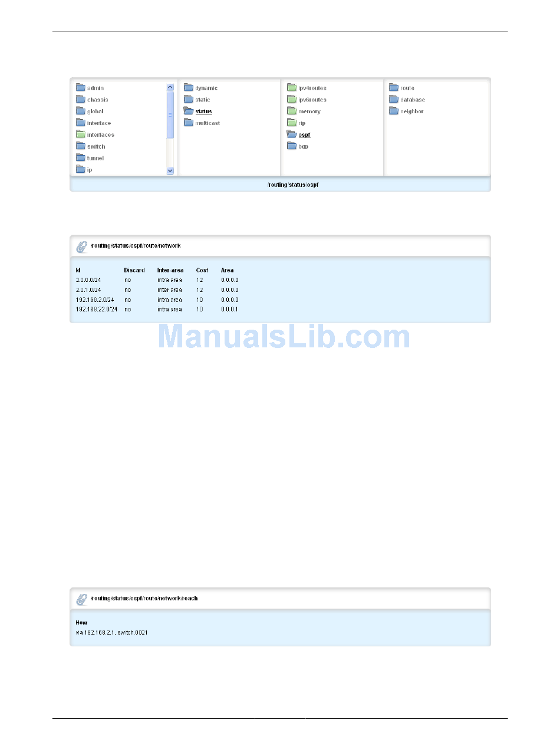The width and height of the screenshot is (560, 736).
Task: Select the 192.168.2.0/24 network entry
Action: [x=95, y=300]
